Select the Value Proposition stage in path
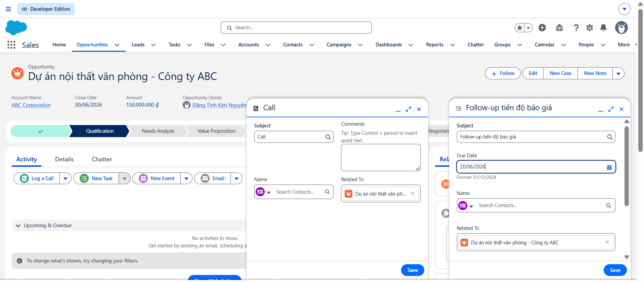The image size is (644, 282). click(x=216, y=131)
